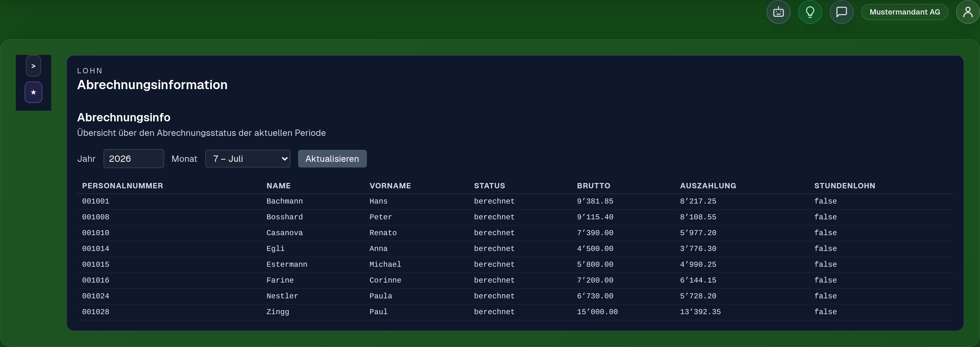
Task: Click false Stundenlohn value in Nestler row
Action: pos(825,296)
